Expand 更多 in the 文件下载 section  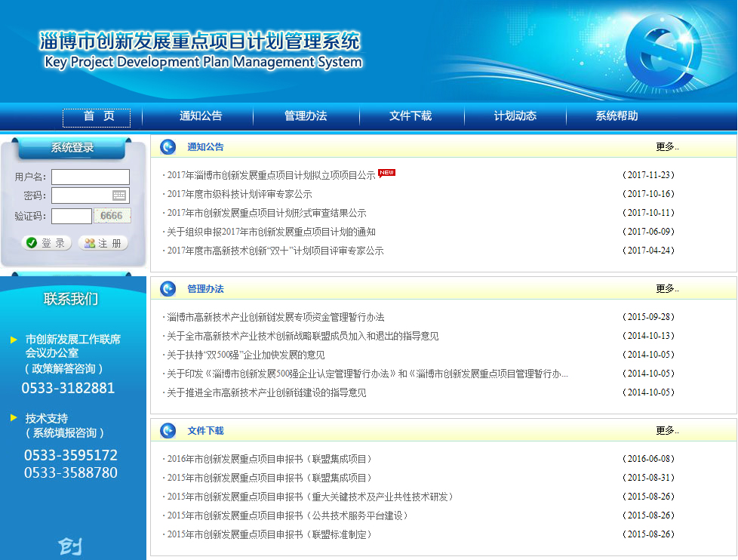(x=667, y=431)
